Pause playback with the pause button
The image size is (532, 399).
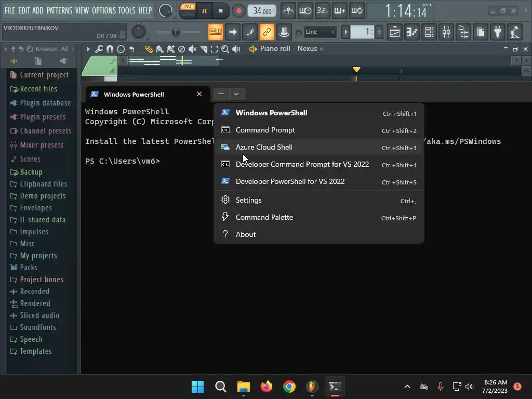pos(204,11)
